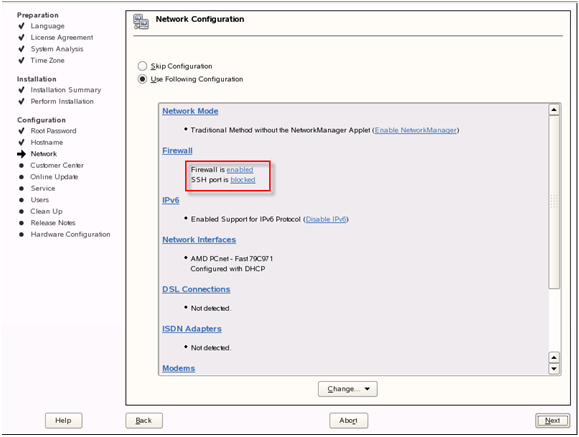Click the Configured with DHCP text
Viewport: 579px width, 437px height.
[x=227, y=269]
